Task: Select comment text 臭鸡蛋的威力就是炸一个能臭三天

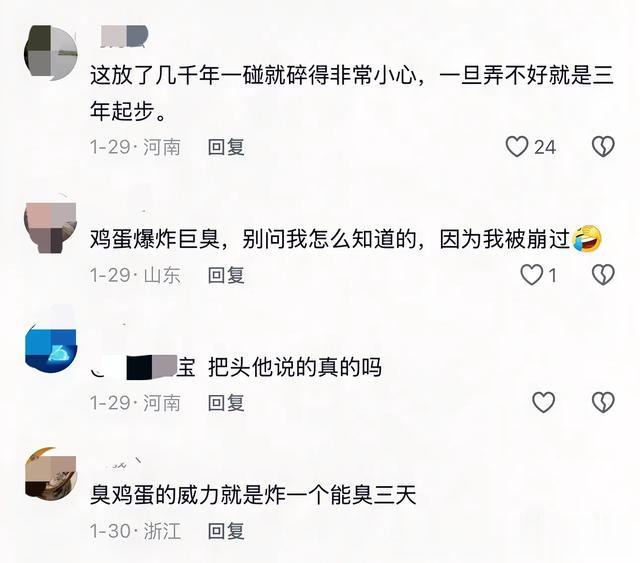Action: coord(253,496)
